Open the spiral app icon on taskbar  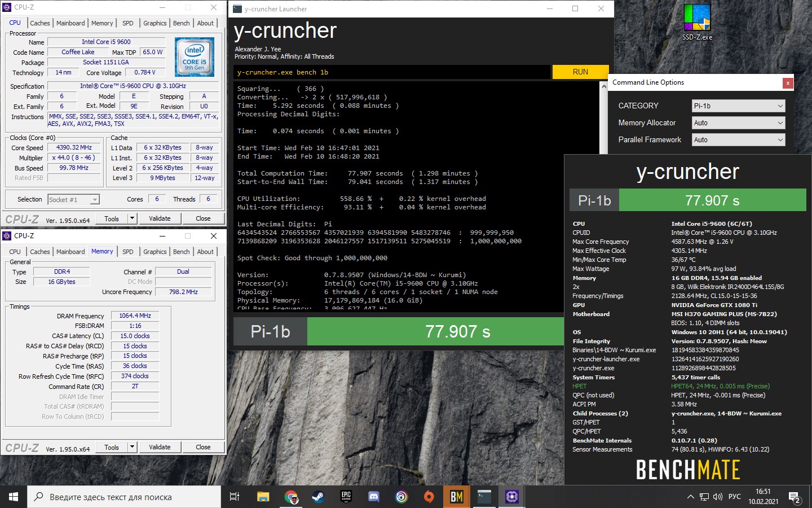tap(401, 497)
